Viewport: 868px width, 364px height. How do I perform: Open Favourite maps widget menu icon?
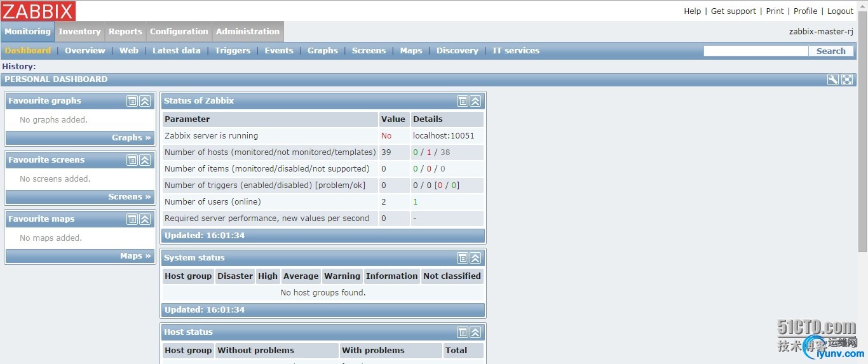click(132, 219)
